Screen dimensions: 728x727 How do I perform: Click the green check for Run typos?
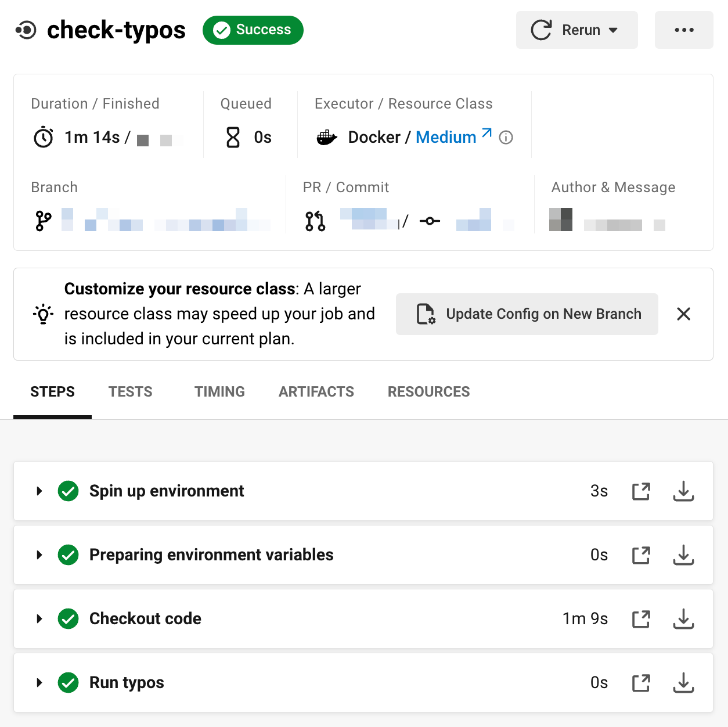pos(69,683)
